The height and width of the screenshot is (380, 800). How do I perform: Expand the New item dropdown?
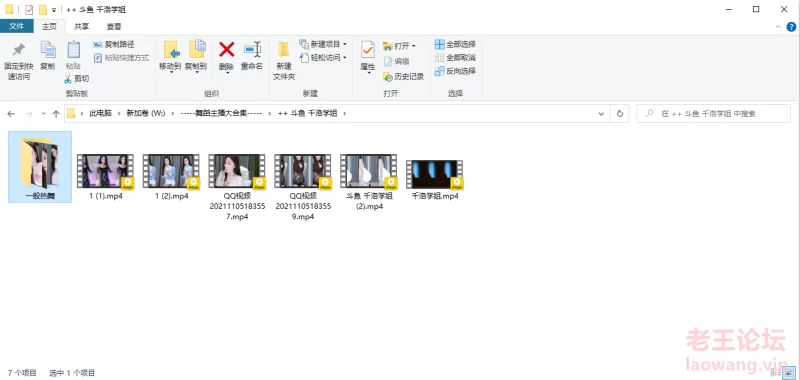(323, 44)
